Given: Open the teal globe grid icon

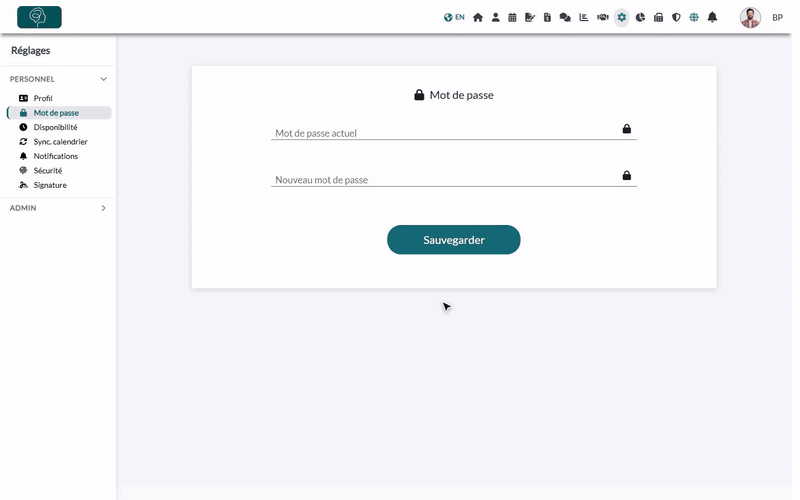Looking at the screenshot, I should pyautogui.click(x=694, y=17).
